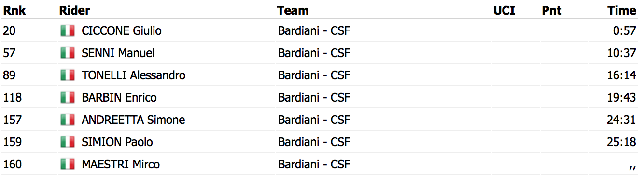Select the flag icon next to BARBIN Enrico
The height and width of the screenshot is (181, 644).
coord(68,98)
